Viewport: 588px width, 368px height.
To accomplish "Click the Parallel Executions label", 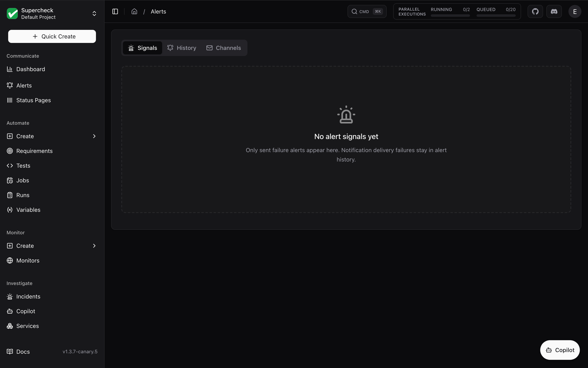I will [412, 12].
